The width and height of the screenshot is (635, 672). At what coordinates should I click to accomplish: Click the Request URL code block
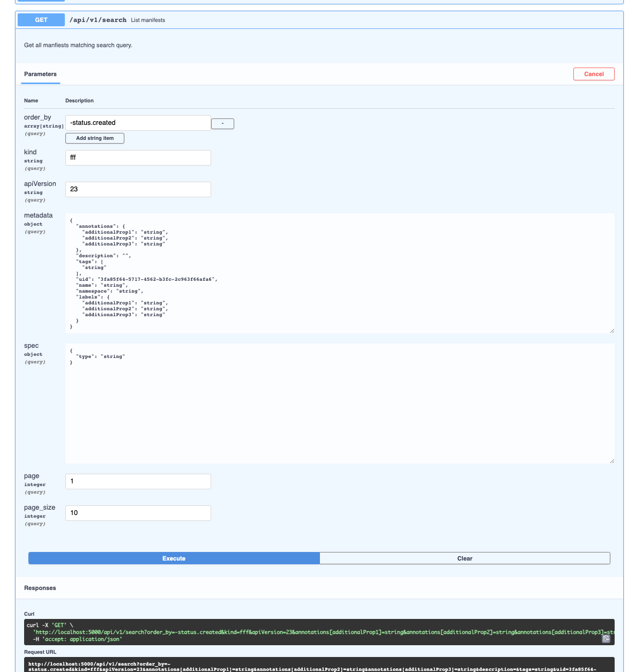pos(319,665)
